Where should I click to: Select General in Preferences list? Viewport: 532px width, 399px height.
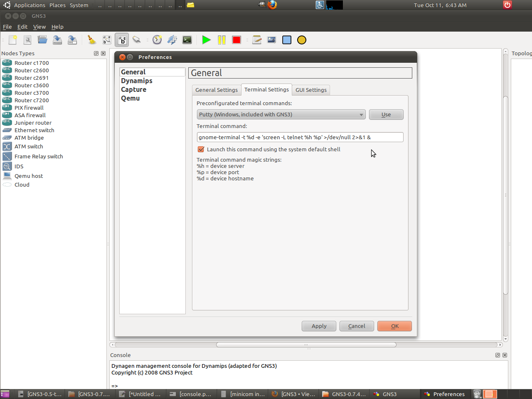point(152,72)
